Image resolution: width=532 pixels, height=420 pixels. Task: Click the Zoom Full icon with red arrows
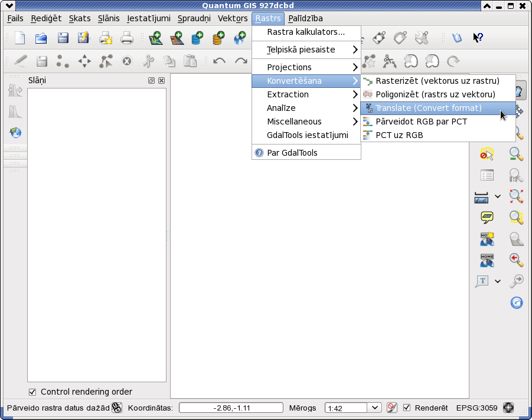click(x=517, y=196)
